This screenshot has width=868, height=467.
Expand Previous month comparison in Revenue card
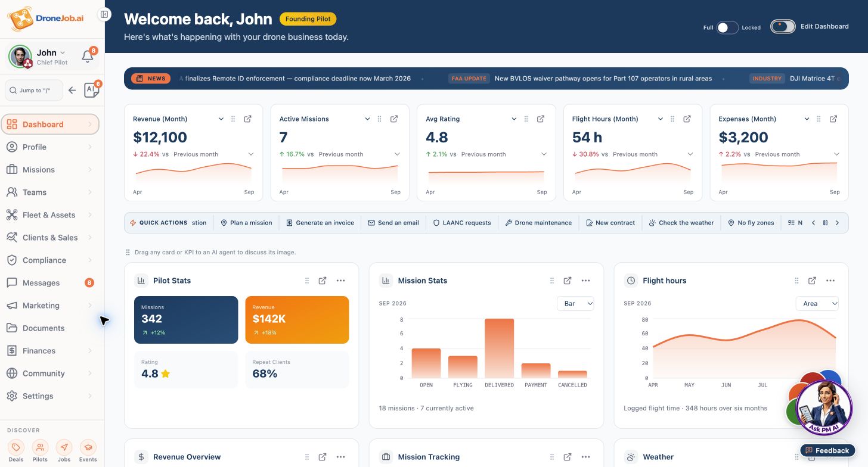(251, 154)
